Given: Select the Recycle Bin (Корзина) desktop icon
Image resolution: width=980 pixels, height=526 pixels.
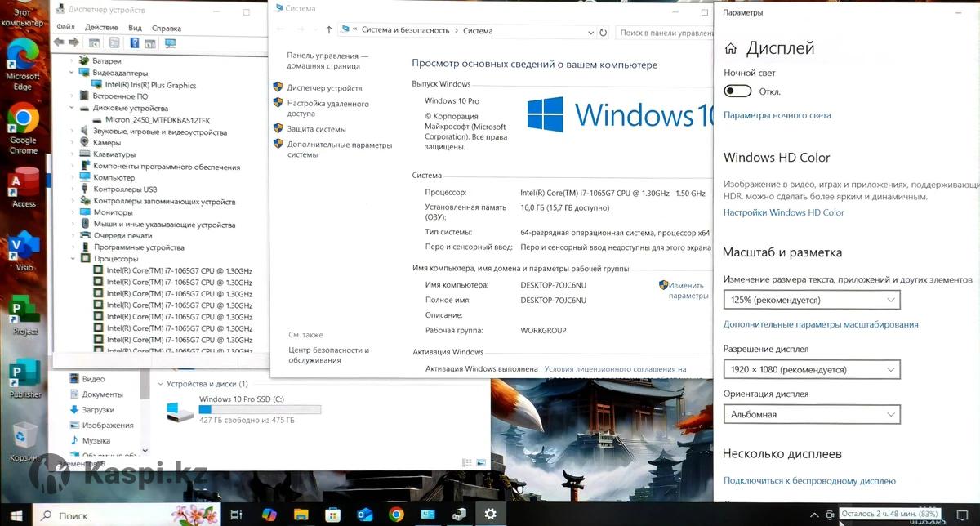Looking at the screenshot, I should pos(25,441).
